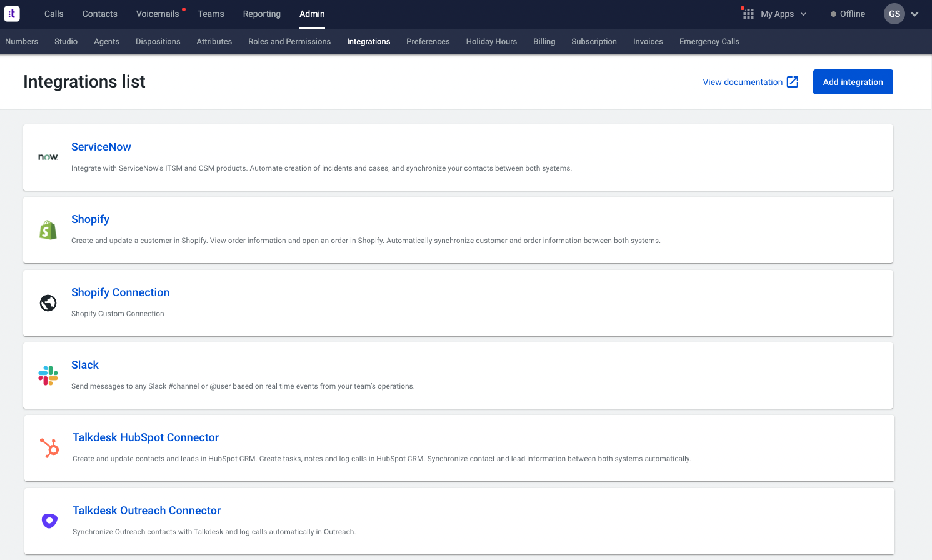Open the ServiceNow integration link
The height and width of the screenshot is (560, 932).
[x=101, y=147]
